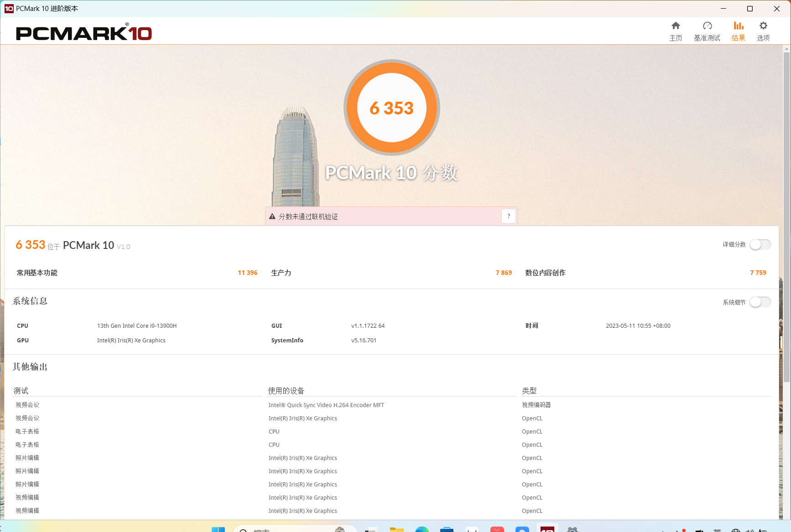
Task: Click the warning triangle icon
Action: (272, 217)
